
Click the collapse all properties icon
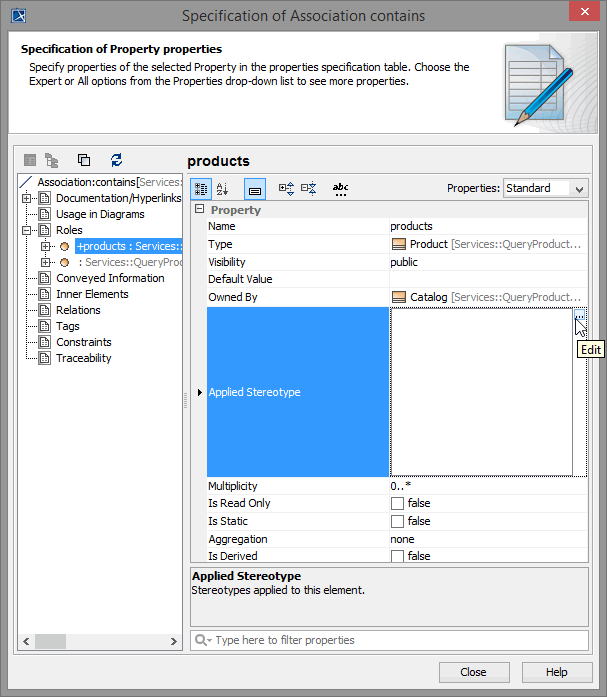coord(308,188)
